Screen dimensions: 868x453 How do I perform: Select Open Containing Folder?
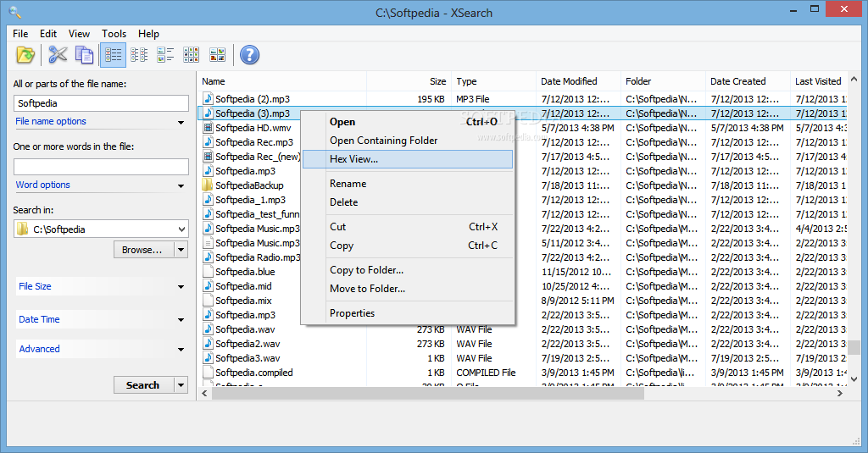click(x=408, y=141)
